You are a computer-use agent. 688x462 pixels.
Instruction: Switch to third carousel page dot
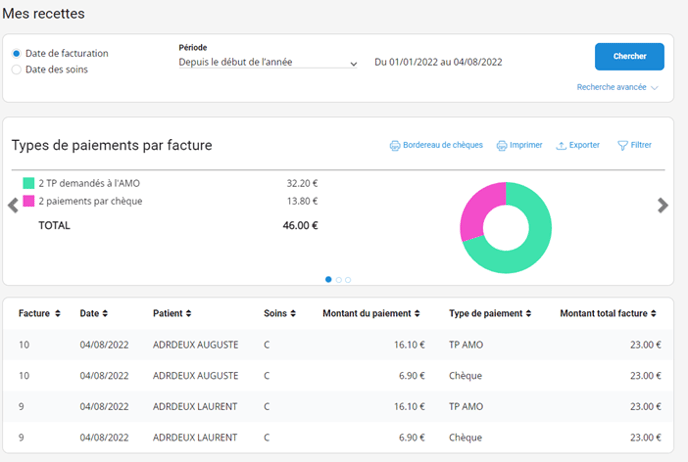348,280
